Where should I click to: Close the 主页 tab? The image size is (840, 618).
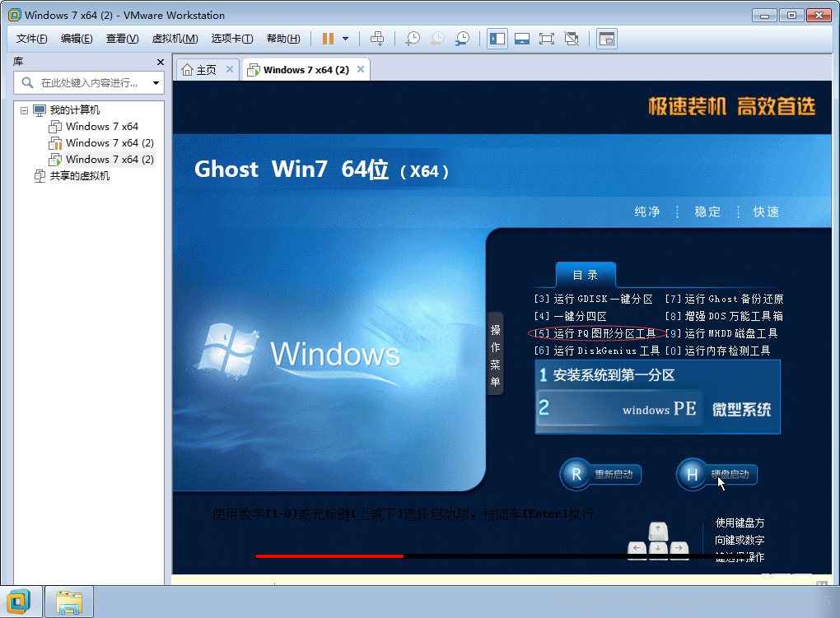[229, 69]
